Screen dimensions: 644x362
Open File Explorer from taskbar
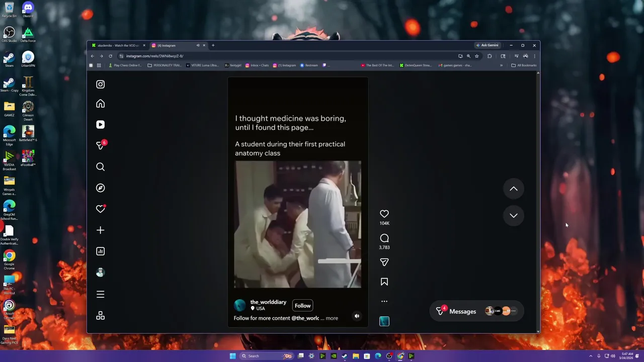(356, 356)
